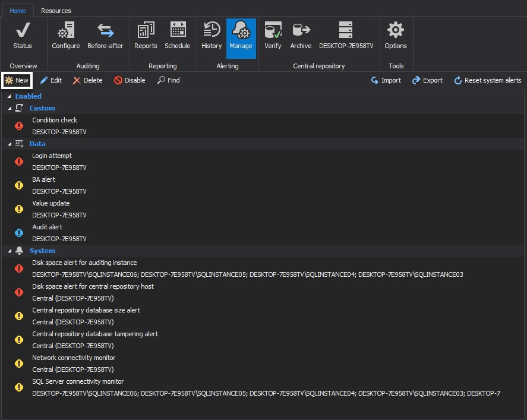Open the Before-after auditing view
Image resolution: width=527 pixels, height=420 pixels.
click(x=105, y=36)
